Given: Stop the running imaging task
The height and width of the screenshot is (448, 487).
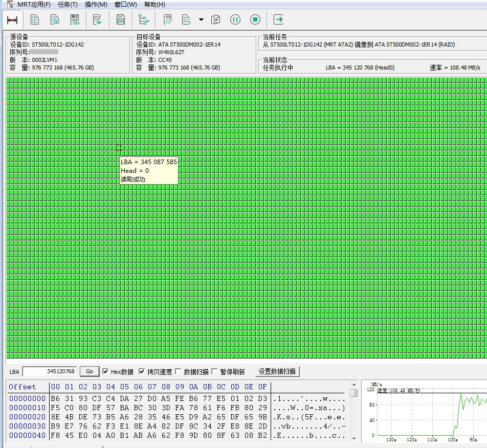Looking at the screenshot, I should click(x=255, y=19).
